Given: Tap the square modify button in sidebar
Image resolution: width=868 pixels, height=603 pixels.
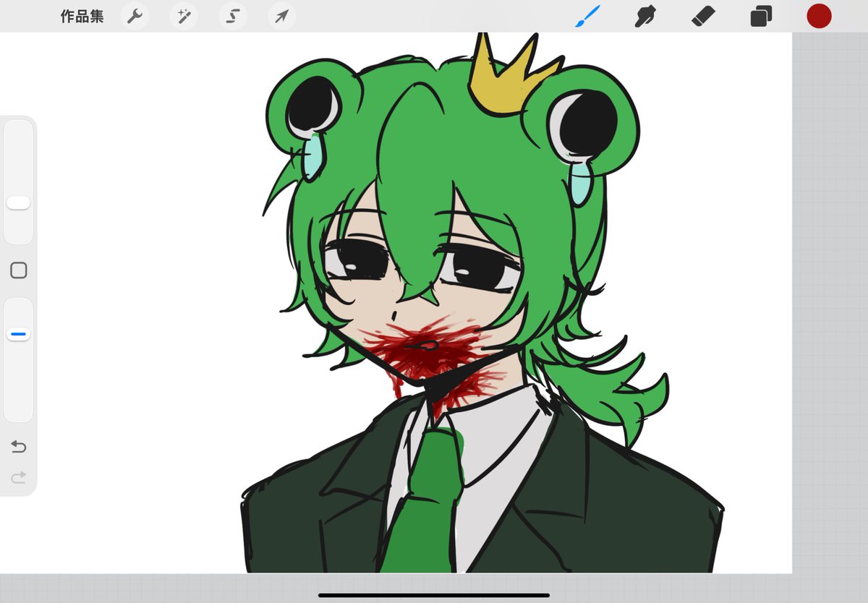Looking at the screenshot, I should [19, 270].
